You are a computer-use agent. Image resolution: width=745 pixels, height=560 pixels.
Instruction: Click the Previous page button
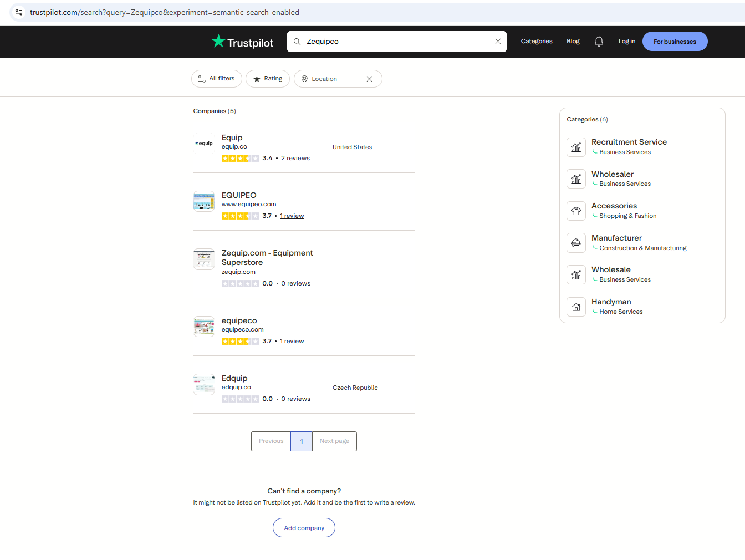click(271, 441)
